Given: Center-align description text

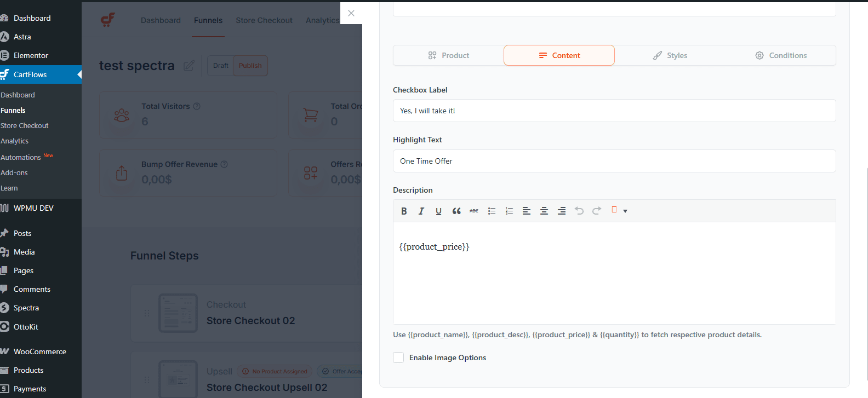Looking at the screenshot, I should click(x=544, y=211).
